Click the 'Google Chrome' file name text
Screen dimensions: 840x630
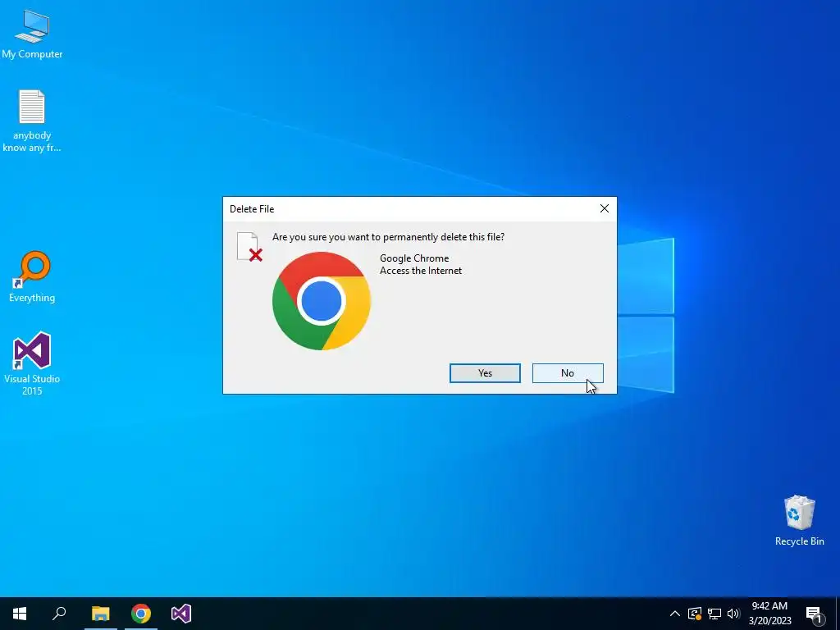414,258
